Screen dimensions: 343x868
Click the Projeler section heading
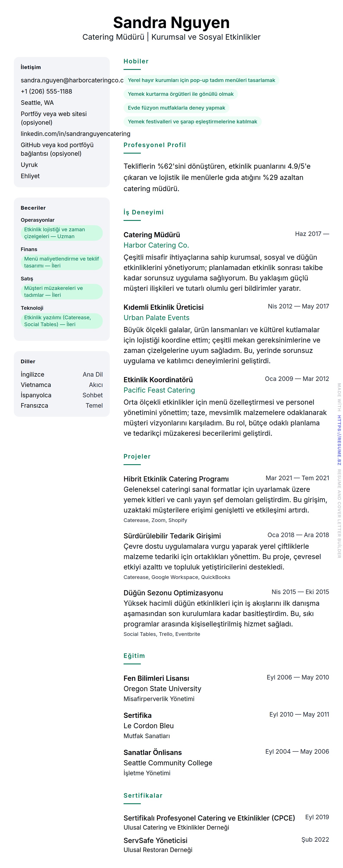pyautogui.click(x=137, y=457)
